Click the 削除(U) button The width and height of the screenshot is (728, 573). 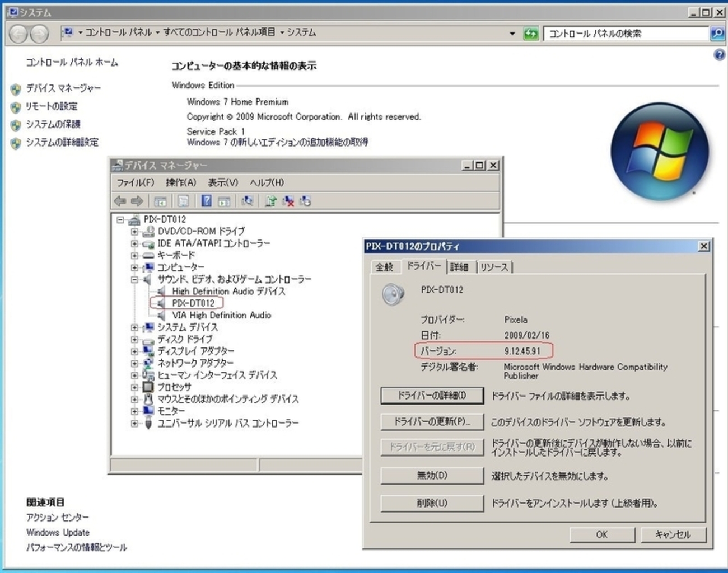tap(432, 503)
